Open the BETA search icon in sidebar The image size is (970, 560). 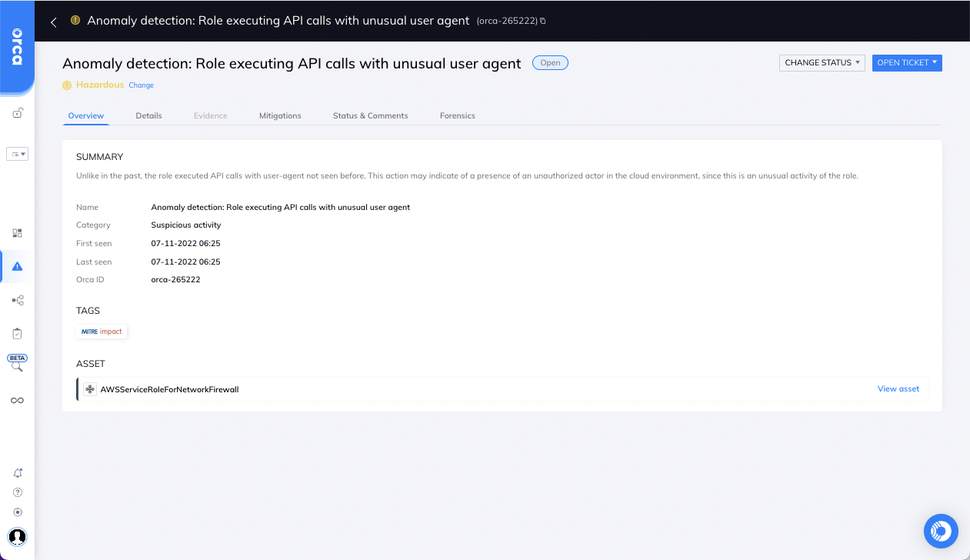point(17,366)
